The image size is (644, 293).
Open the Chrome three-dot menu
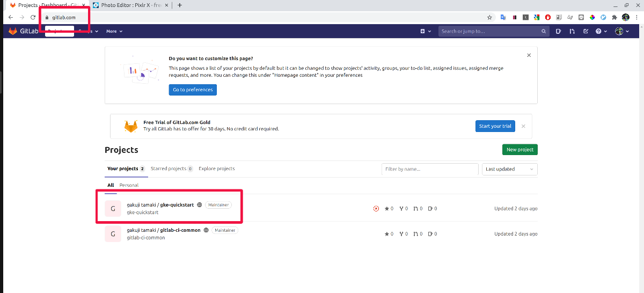[637, 17]
